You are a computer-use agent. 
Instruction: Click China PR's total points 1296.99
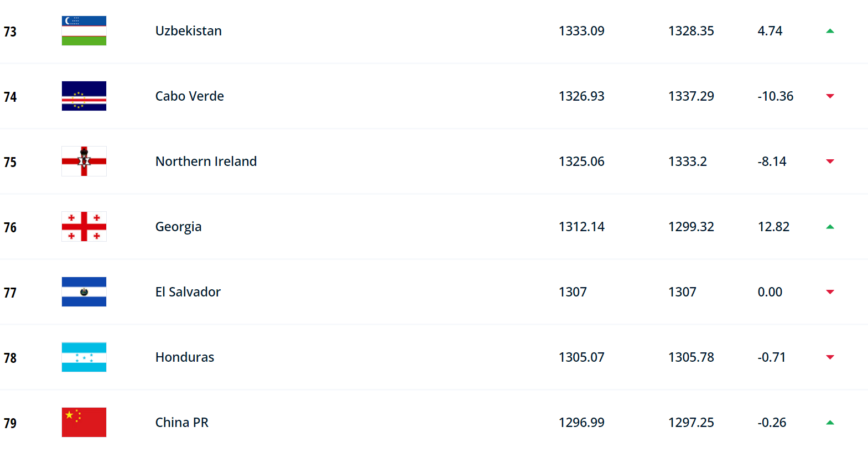click(581, 423)
